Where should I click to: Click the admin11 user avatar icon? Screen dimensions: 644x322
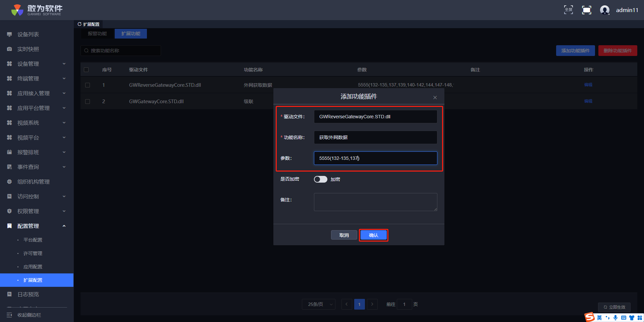[x=604, y=10]
